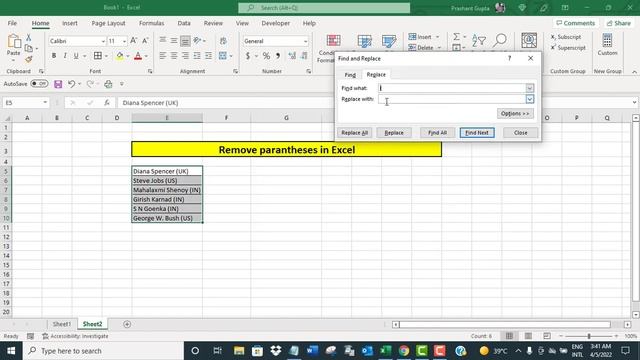Viewport: 640px width, 360px height.
Task: Click the help question mark in Find and Replace
Action: point(509,58)
